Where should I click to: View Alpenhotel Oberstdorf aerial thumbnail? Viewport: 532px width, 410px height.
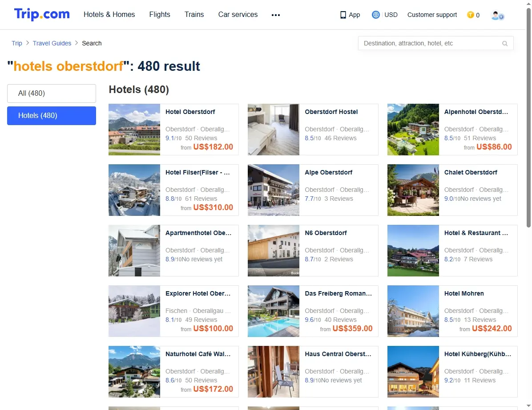click(x=413, y=130)
